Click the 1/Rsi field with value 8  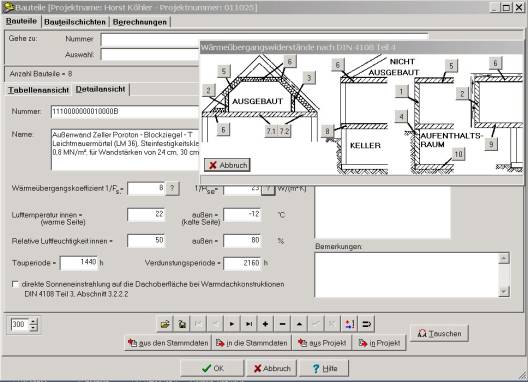tap(146, 188)
